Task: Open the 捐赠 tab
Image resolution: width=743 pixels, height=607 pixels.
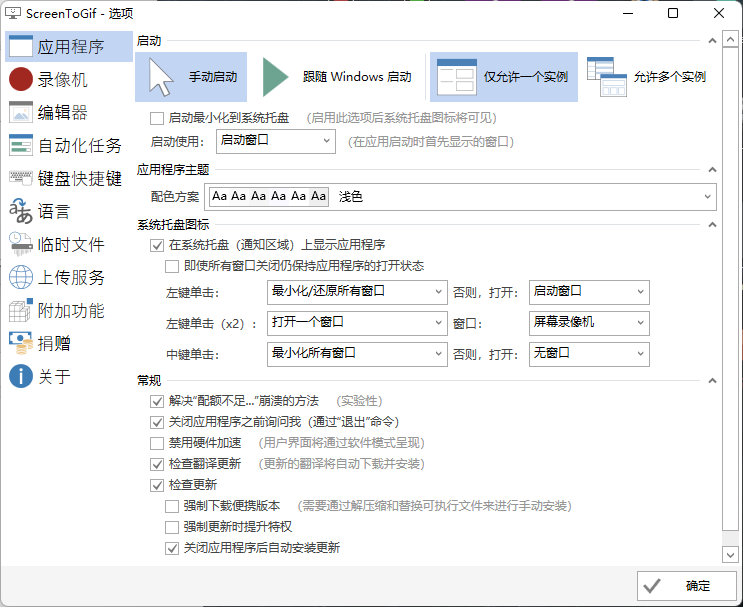Action: tap(69, 343)
